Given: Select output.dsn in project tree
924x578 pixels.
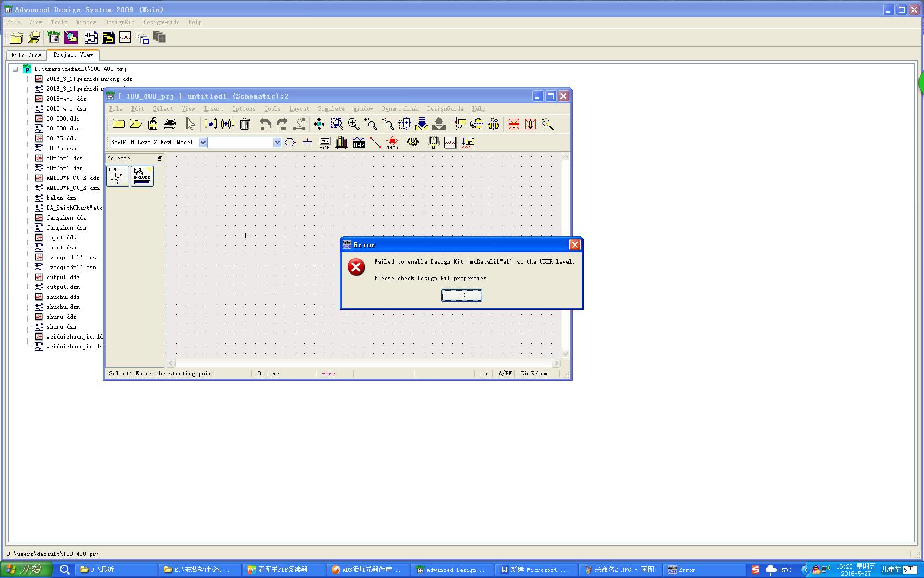Looking at the screenshot, I should point(63,287).
